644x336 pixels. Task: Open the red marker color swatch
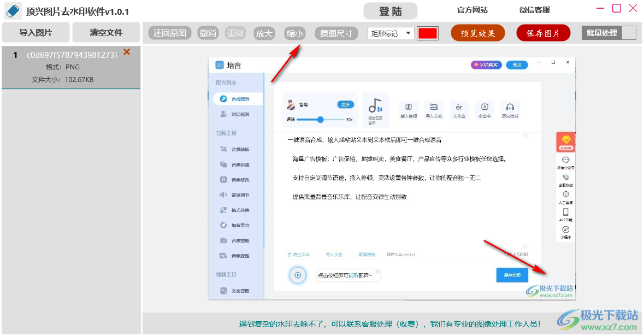pyautogui.click(x=428, y=33)
